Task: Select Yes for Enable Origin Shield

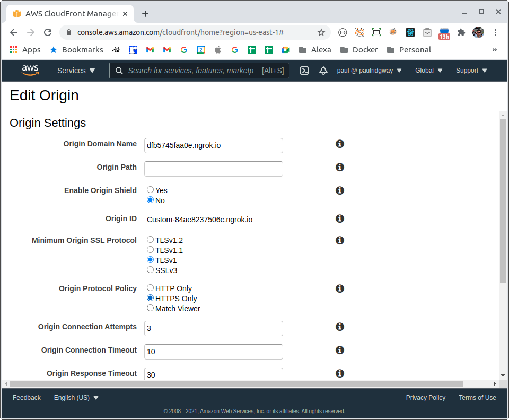Action: click(150, 189)
